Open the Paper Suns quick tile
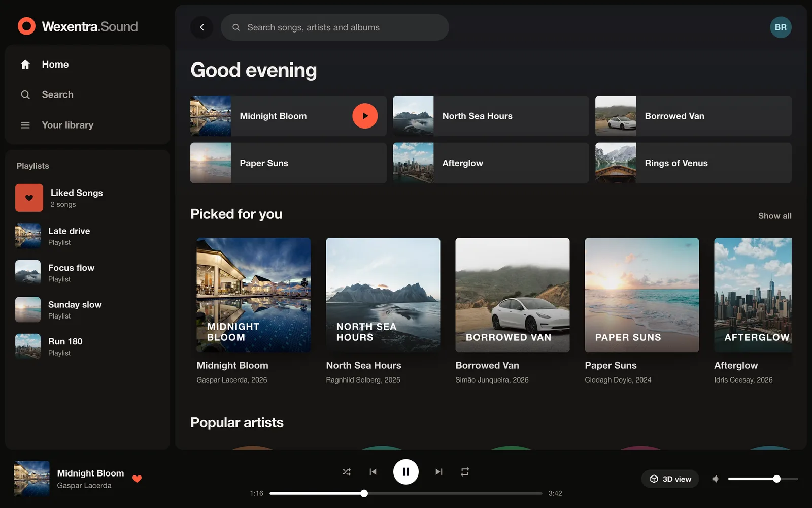 coord(288,163)
